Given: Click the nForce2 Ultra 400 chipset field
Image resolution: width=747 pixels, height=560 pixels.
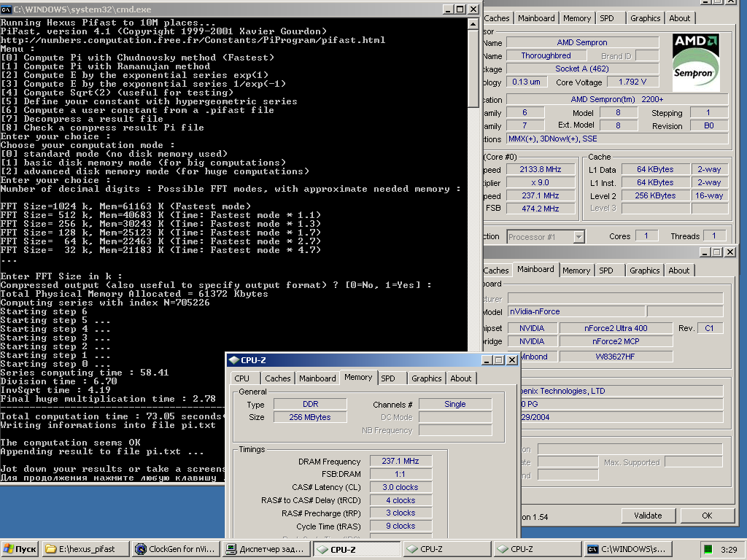Looking at the screenshot, I should (616, 328).
